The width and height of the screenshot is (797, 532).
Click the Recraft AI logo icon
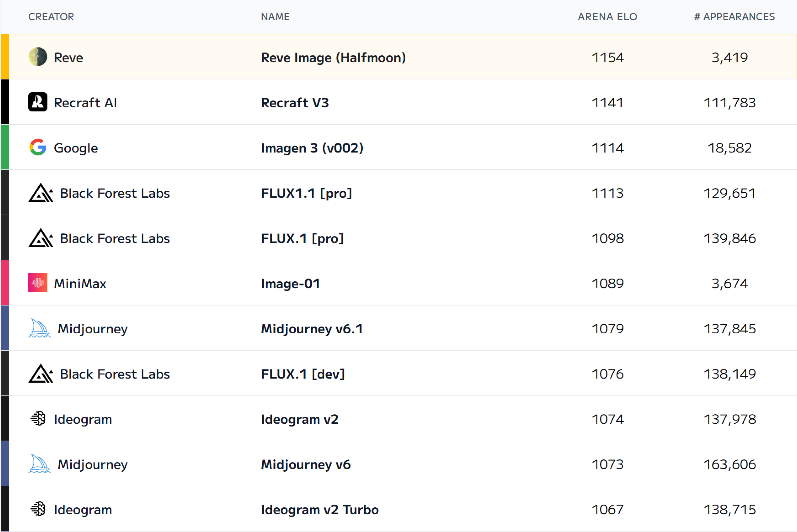pos(38,102)
